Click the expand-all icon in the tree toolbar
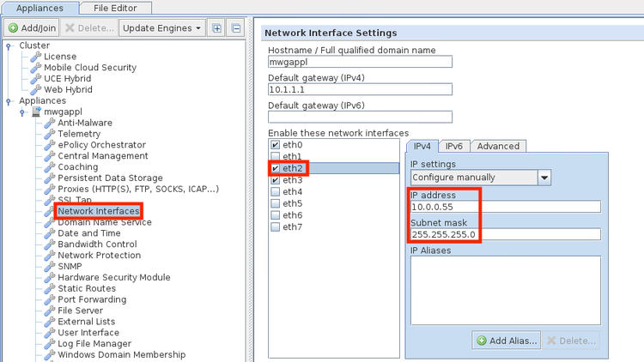The image size is (644, 362). pyautogui.click(x=216, y=28)
